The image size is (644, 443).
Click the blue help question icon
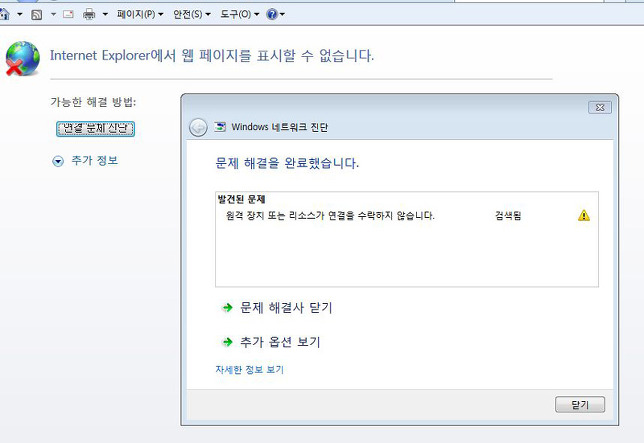click(272, 14)
